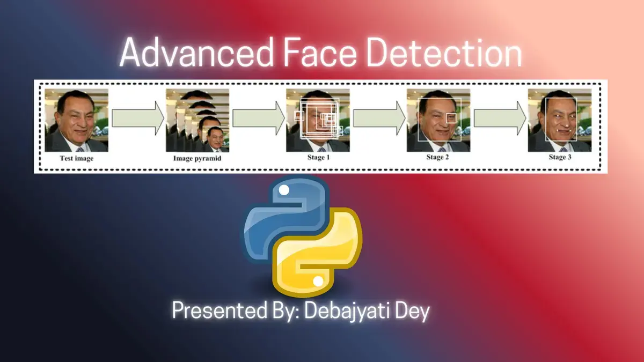Click the Stage 1 detection thumbnail

pyautogui.click(x=318, y=120)
